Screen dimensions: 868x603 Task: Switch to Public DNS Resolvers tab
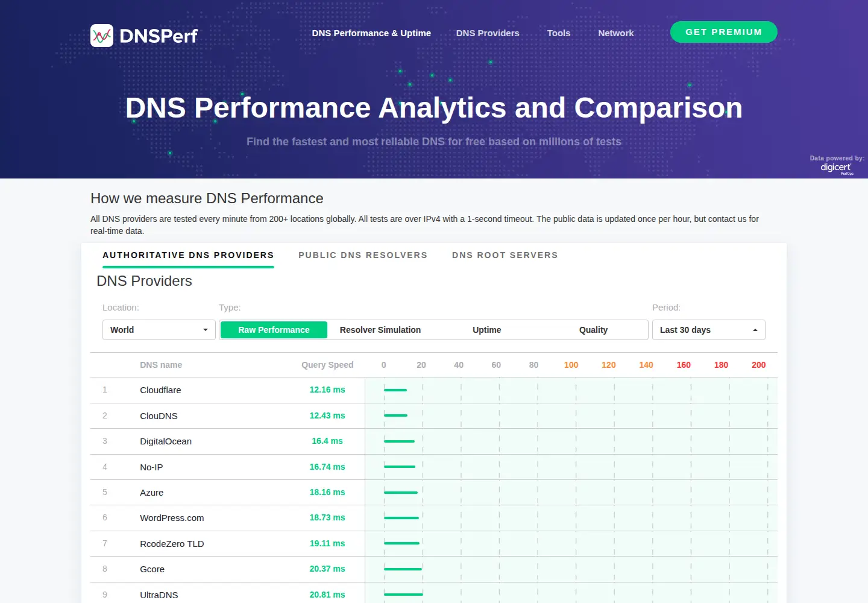363,255
